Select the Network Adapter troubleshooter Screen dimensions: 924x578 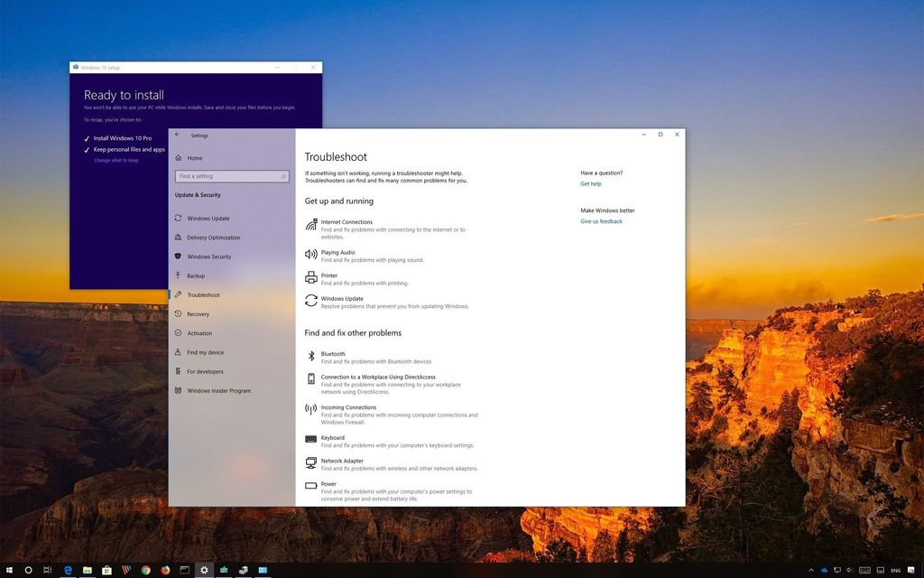point(341,461)
